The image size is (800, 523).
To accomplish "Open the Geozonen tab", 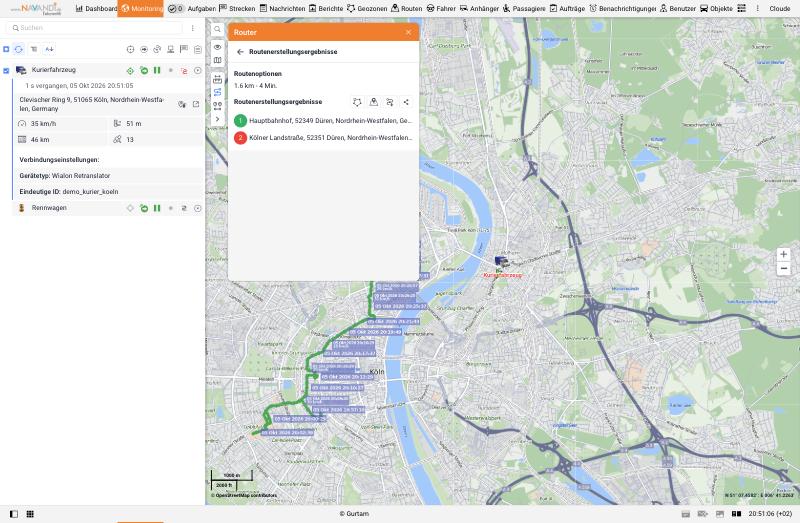I will (367, 9).
